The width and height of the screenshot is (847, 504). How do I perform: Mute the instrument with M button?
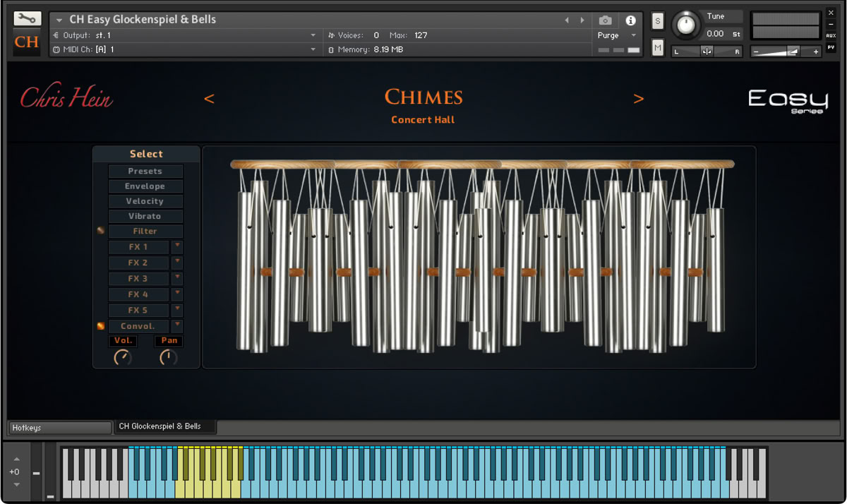coord(658,47)
